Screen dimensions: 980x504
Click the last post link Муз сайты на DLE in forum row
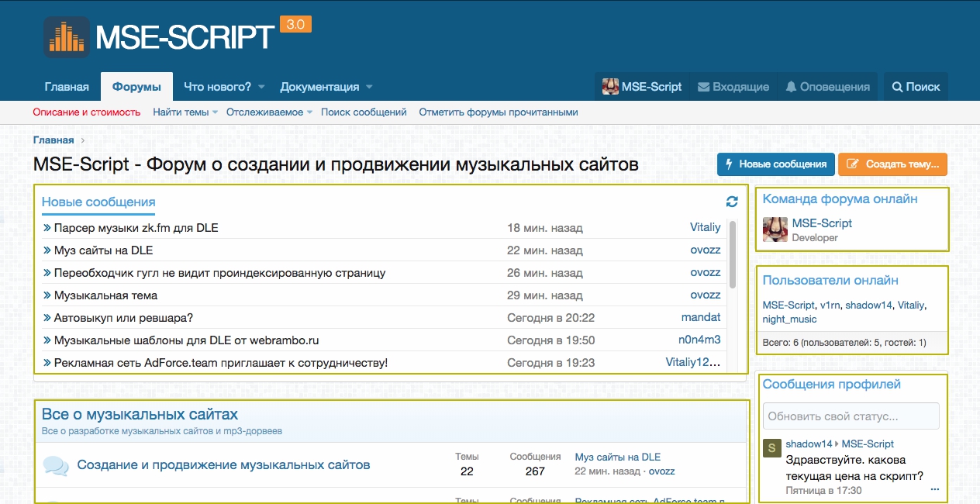(618, 457)
